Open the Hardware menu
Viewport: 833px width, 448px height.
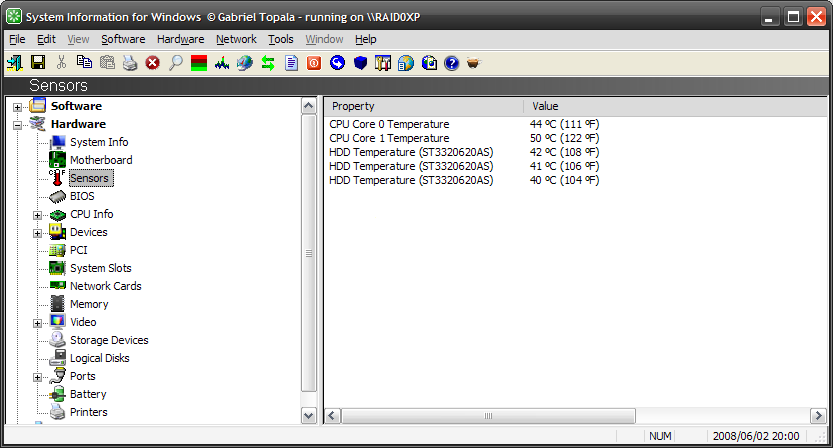pos(181,39)
